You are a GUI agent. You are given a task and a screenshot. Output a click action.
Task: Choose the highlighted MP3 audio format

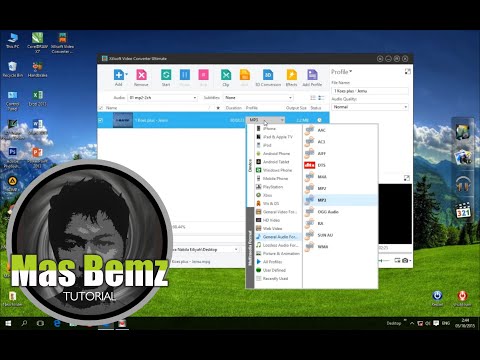point(340,200)
